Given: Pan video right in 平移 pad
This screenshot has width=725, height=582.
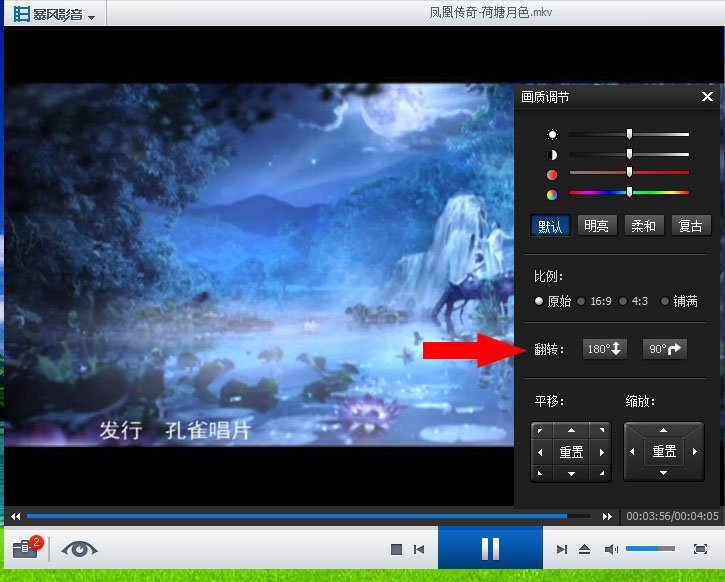Looking at the screenshot, I should pyautogui.click(x=602, y=452).
